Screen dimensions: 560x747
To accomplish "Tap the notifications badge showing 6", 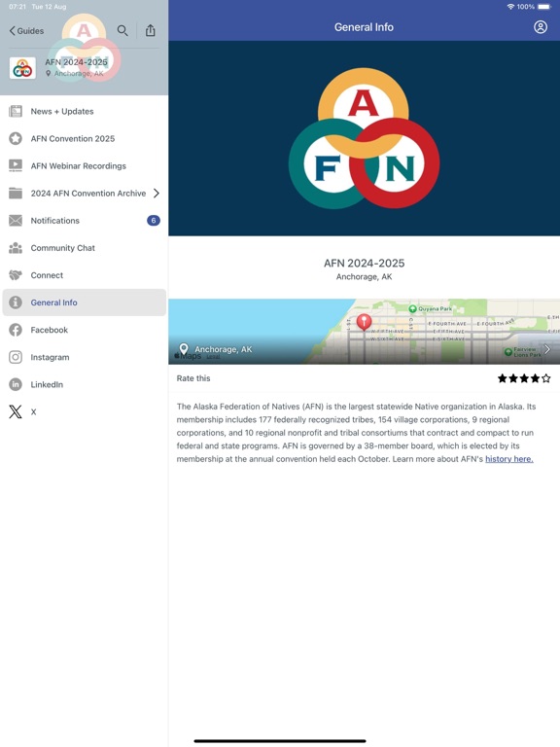I will point(154,221).
